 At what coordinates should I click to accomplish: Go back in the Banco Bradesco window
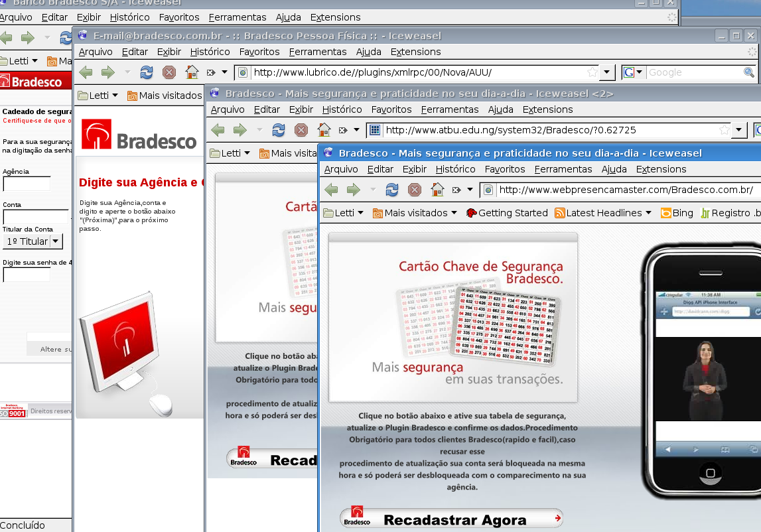[6, 37]
